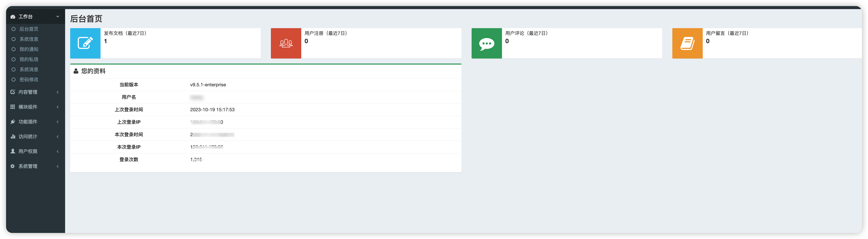
Task: Click the 登录次数 row label
Action: coord(129,160)
